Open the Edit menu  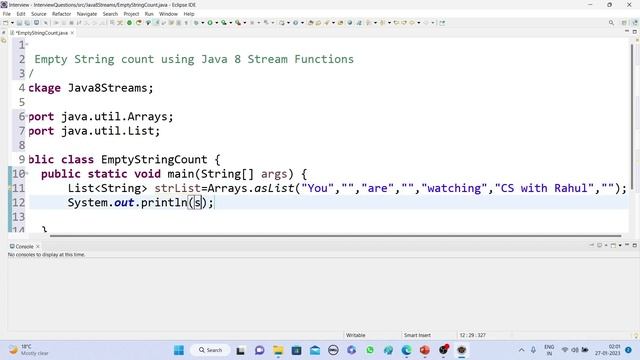click(21, 14)
